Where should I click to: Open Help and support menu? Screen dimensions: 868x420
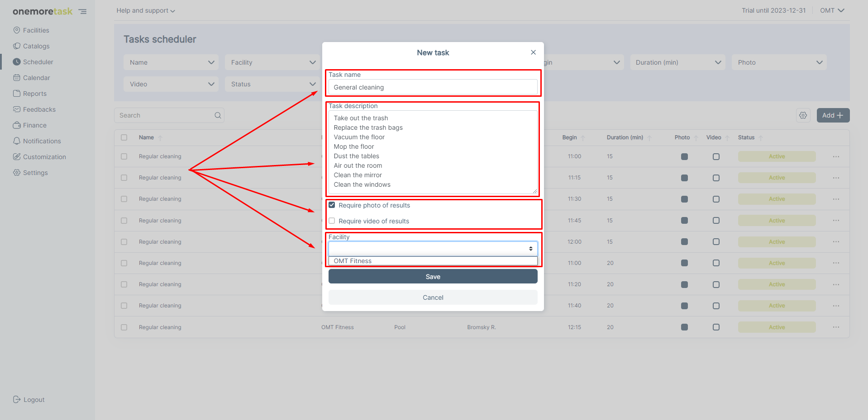click(146, 10)
